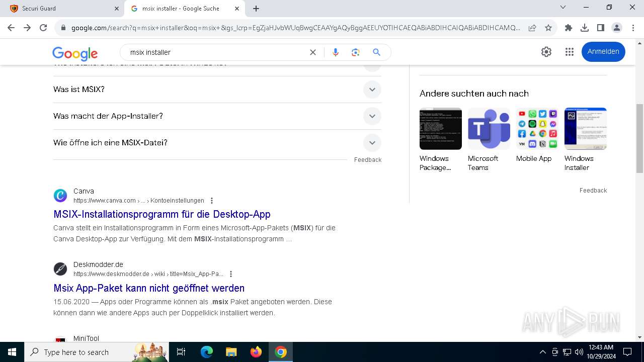Open more options for Deskmodder result
Screen dimensions: 644x362
tap(231, 274)
